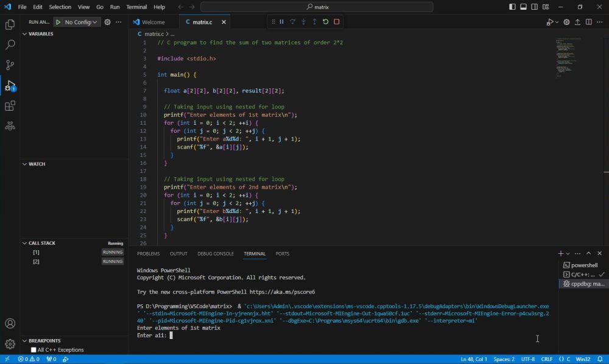Open editor More Actions ellipsis
The width and height of the screenshot is (609, 364).
[x=600, y=22]
